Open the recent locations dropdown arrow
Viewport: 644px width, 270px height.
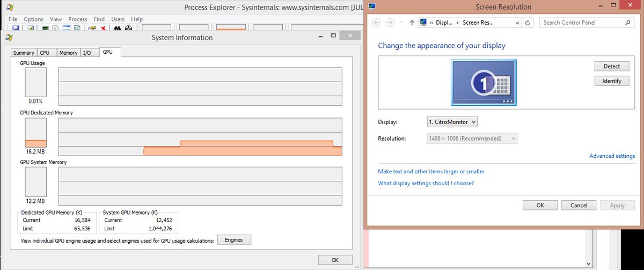pos(401,23)
